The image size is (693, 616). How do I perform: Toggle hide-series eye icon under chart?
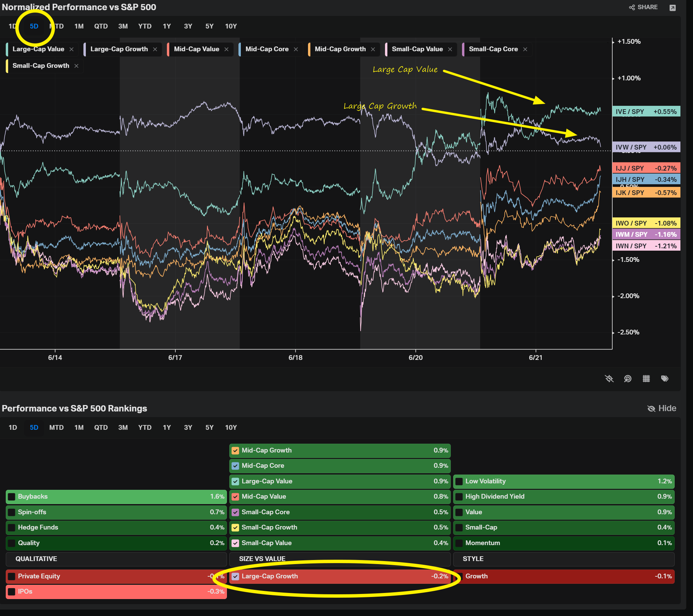point(609,379)
